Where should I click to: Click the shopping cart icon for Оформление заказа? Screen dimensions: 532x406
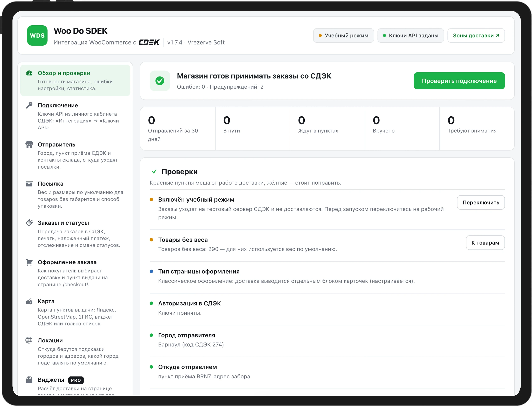pos(29,262)
